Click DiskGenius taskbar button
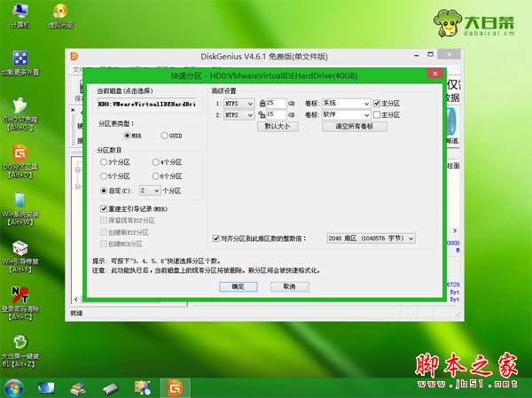532x398 pixels. [x=175, y=388]
